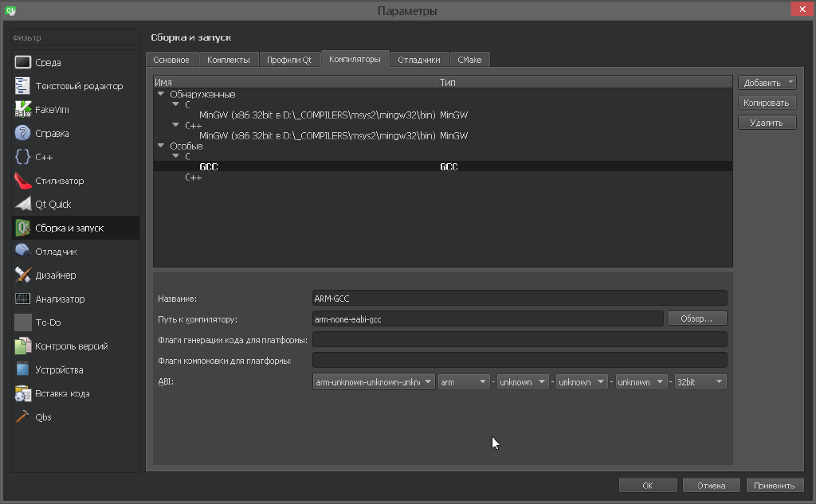Open the ABI architecture dropdown showing arm

pos(464,382)
